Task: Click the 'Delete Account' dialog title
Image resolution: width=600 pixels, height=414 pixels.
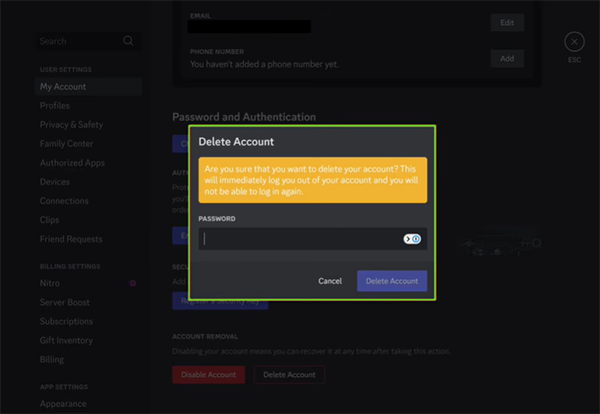Action: (x=236, y=142)
